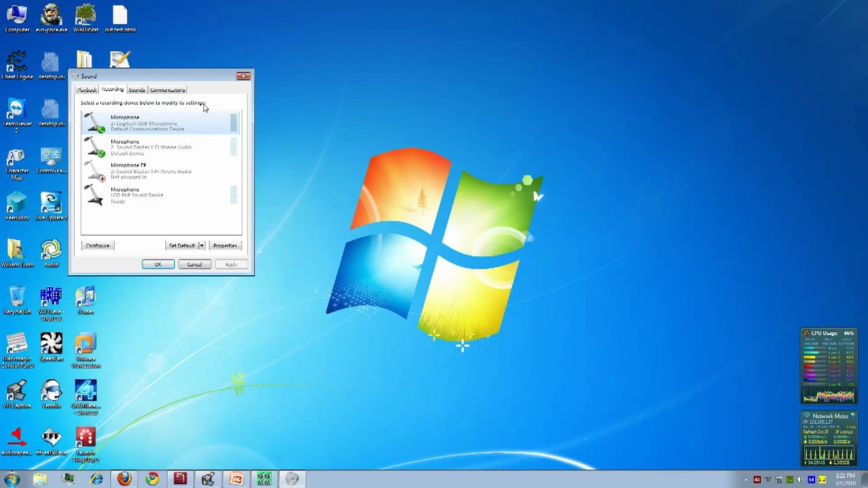Open the TeamViewer 5 desktop shortcut
The width and height of the screenshot is (868, 488).
(17, 115)
